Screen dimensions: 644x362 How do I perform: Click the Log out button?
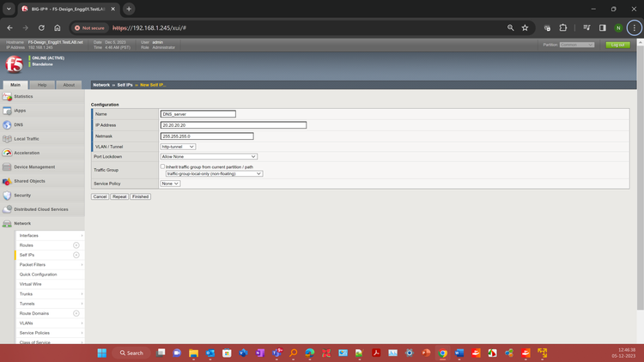(x=617, y=45)
